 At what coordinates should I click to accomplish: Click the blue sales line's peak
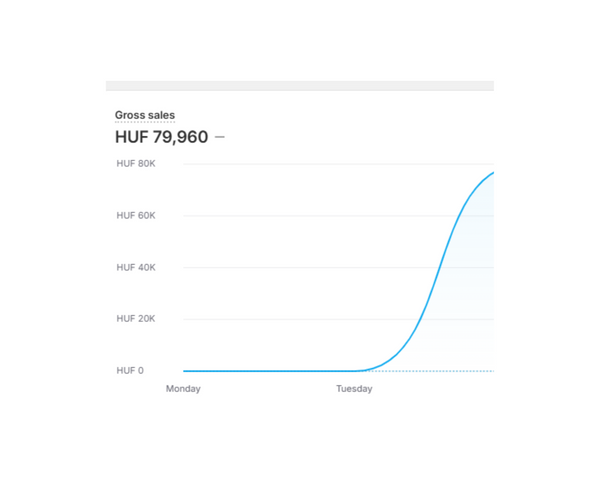[491, 174]
